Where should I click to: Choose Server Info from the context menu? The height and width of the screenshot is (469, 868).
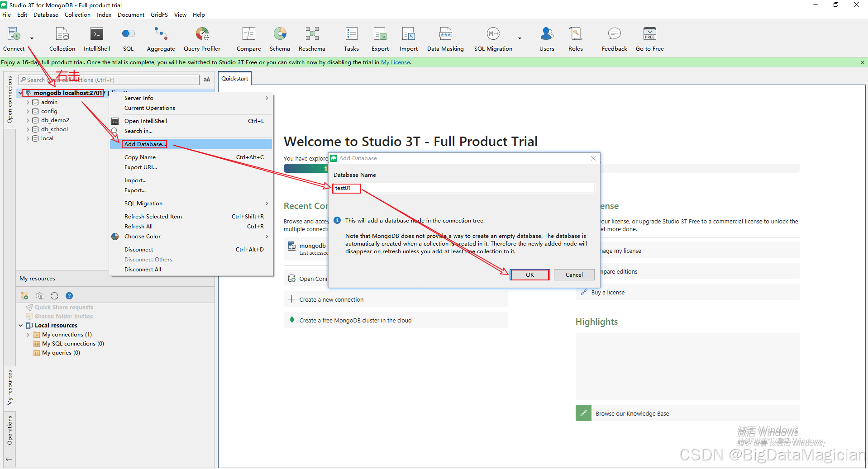click(x=191, y=98)
